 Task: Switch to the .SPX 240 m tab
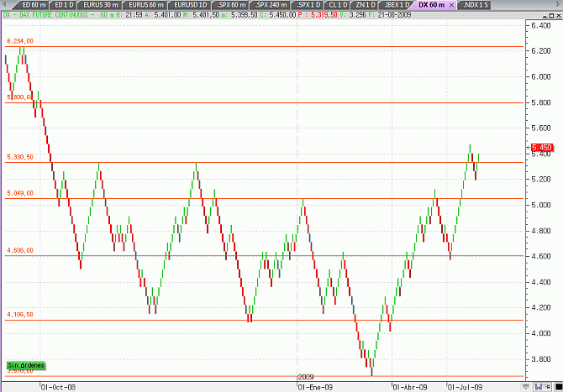(271, 5)
